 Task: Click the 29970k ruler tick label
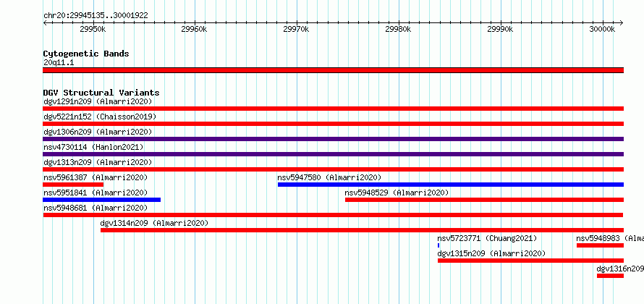coord(296,29)
